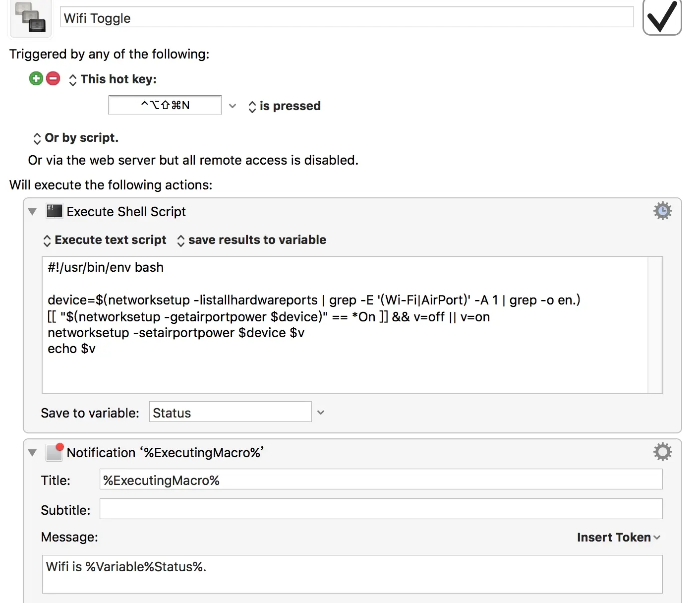Open the 'Execute text script' popup
This screenshot has width=700, height=603.
[105, 240]
